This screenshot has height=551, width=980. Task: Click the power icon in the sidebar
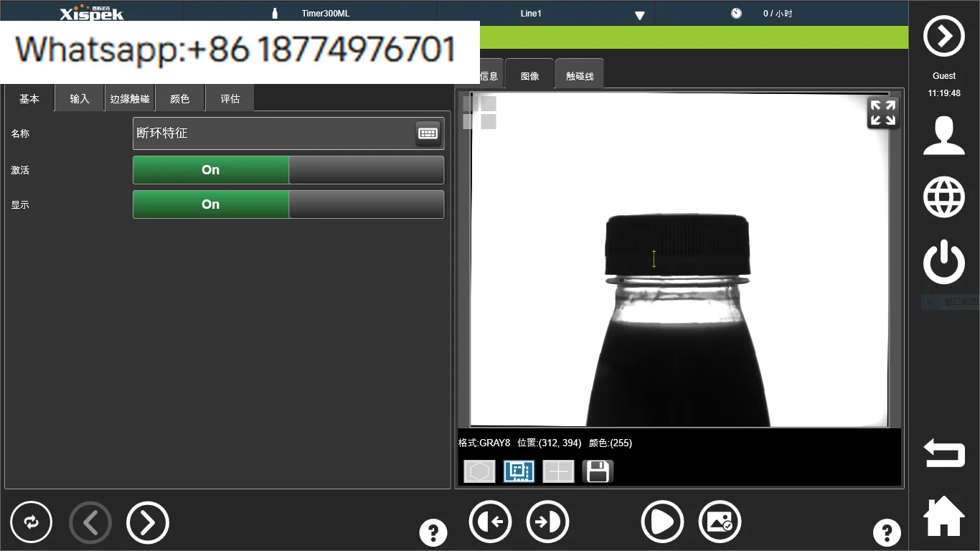pos(943,262)
